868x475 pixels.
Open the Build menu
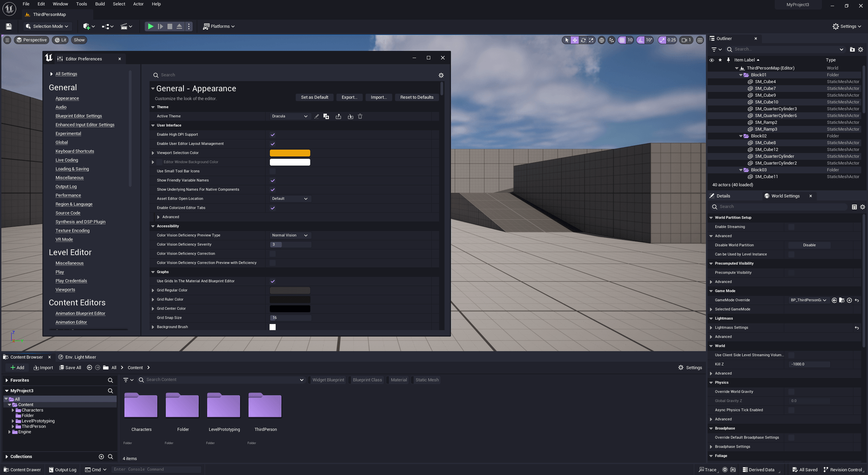click(x=100, y=4)
